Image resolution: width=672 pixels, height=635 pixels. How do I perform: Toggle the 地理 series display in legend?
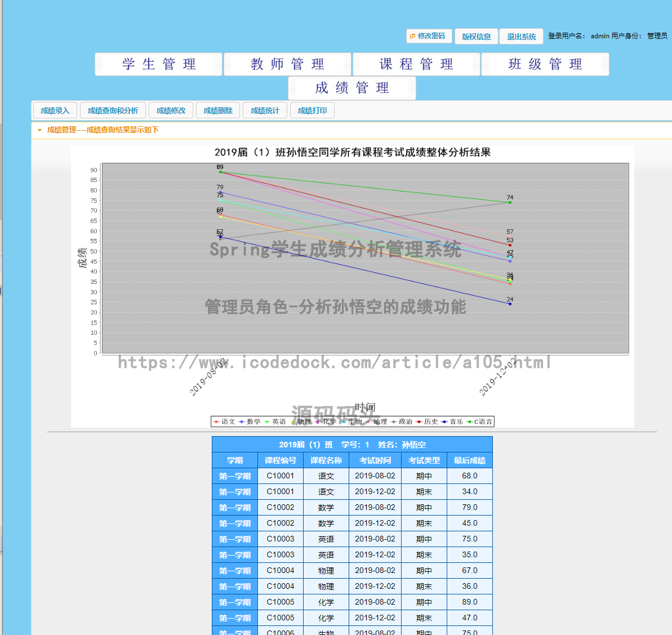pyautogui.click(x=367, y=421)
